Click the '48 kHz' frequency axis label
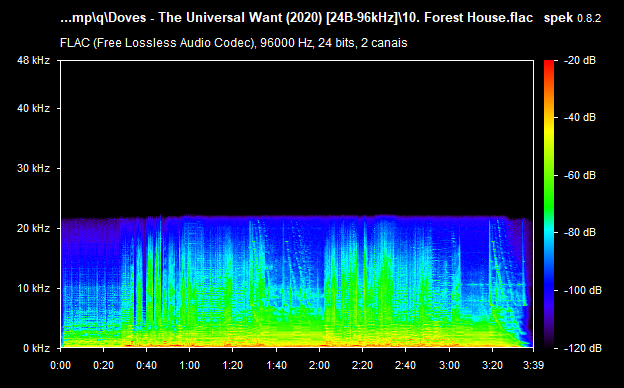Image resolution: width=624 pixels, height=388 pixels. tap(33, 60)
